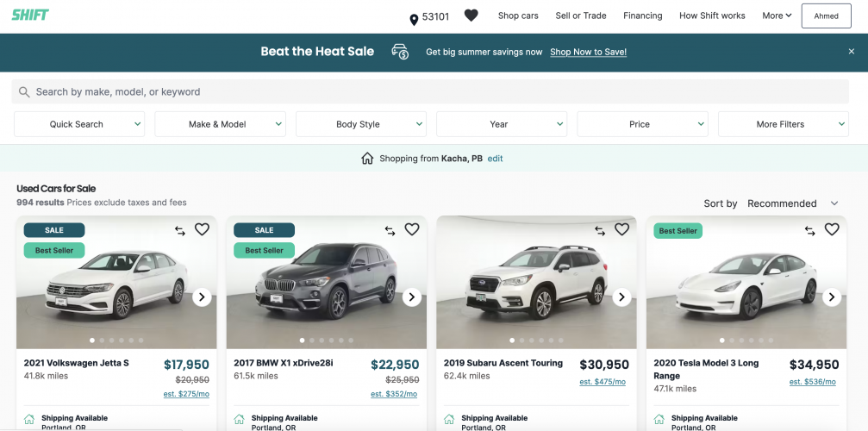868x431 pixels.
Task: Click the gray BMW X1 photo
Action: pos(327,283)
